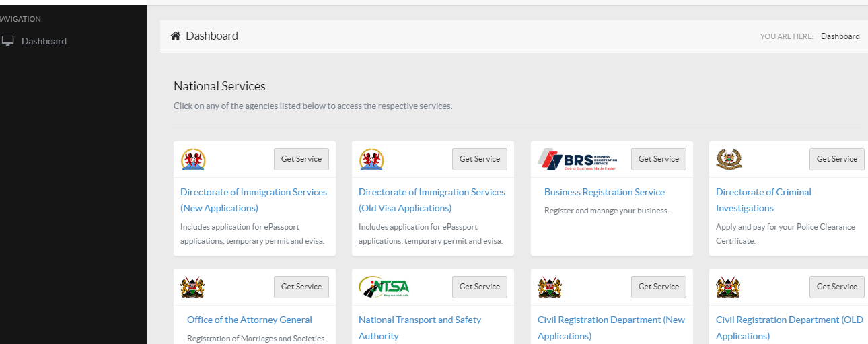The image size is (868, 344).
Task: Click the NTSA logo
Action: coord(384,287)
